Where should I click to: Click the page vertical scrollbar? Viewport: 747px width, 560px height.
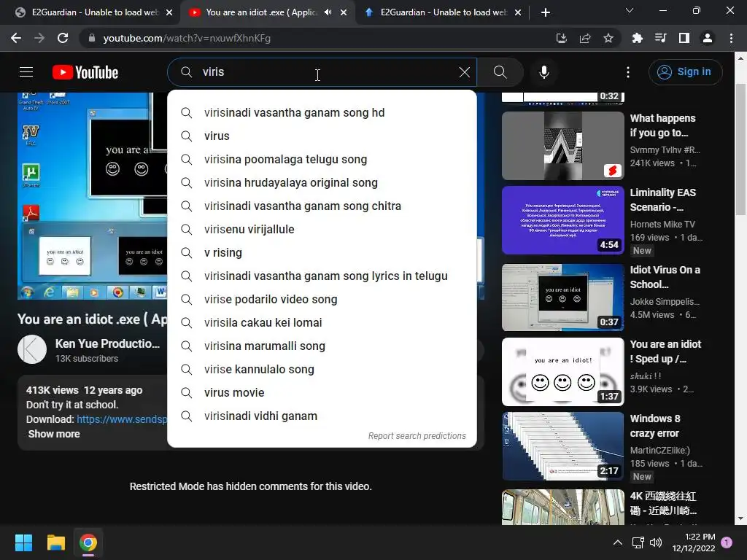(x=740, y=149)
